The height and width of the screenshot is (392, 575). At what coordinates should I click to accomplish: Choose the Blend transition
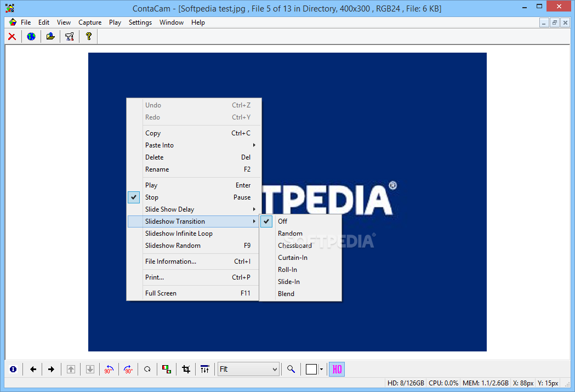(300, 294)
